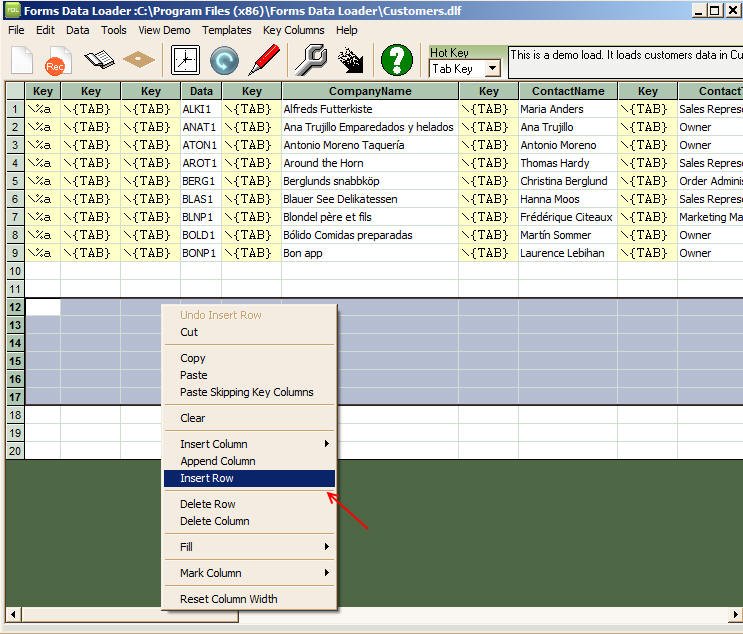Open the Data menu
Screen dimensions: 743x634
(x=77, y=30)
